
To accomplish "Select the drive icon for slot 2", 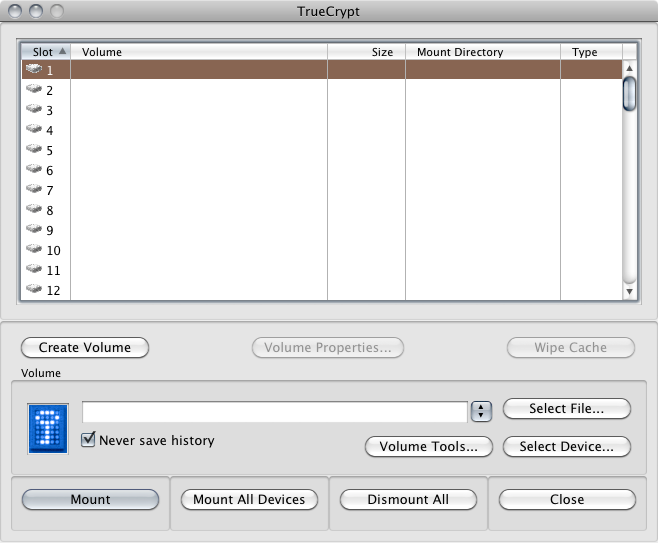I will [34, 89].
